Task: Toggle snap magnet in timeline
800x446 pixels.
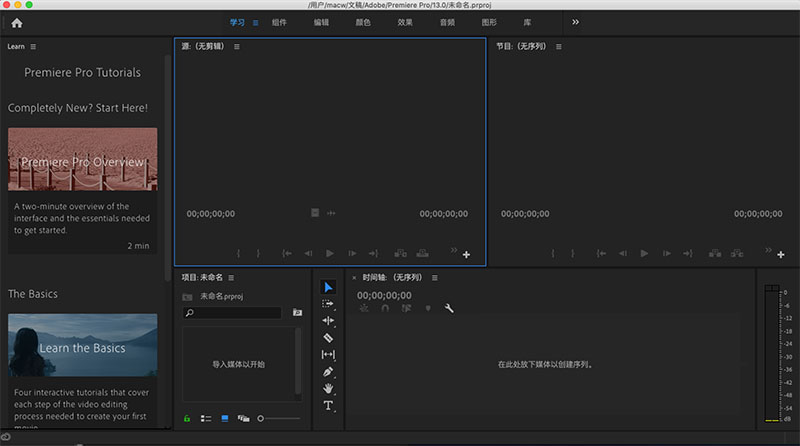Action: (x=385, y=308)
